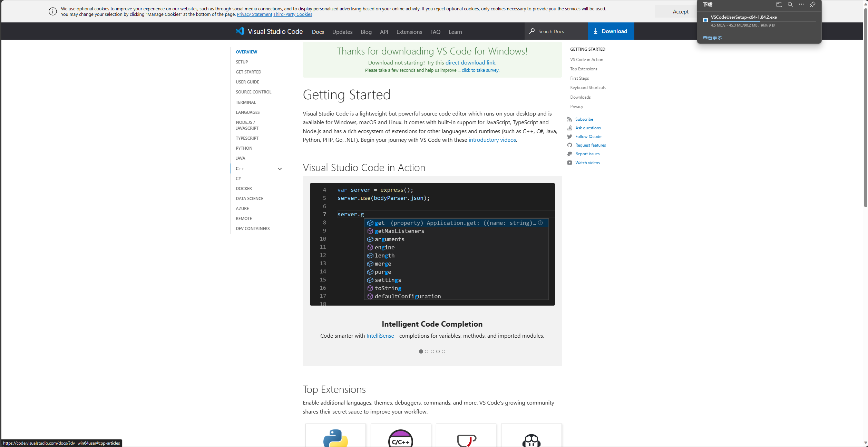Select the Extensions menu in top navbar
The width and height of the screenshot is (868, 447).
click(x=409, y=31)
